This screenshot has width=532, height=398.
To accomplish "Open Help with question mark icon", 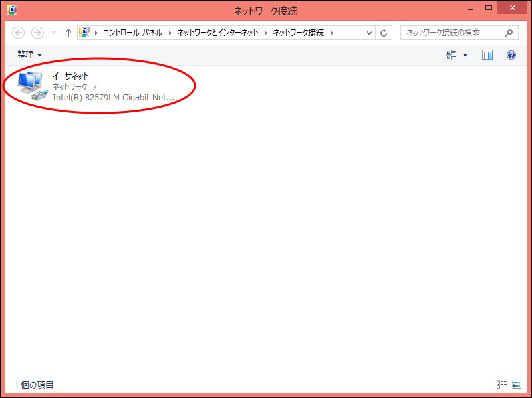I will point(511,55).
